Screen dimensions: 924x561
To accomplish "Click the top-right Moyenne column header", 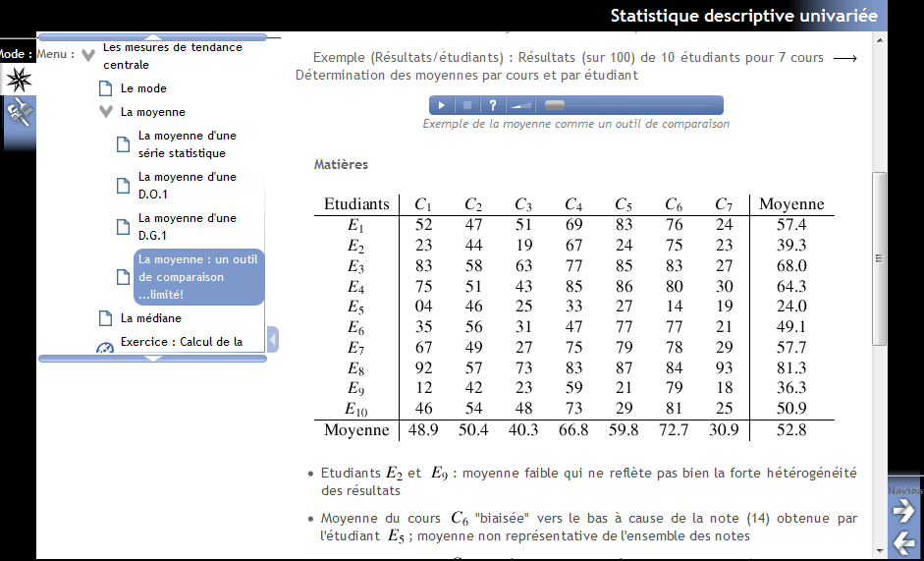I will pos(791,204).
